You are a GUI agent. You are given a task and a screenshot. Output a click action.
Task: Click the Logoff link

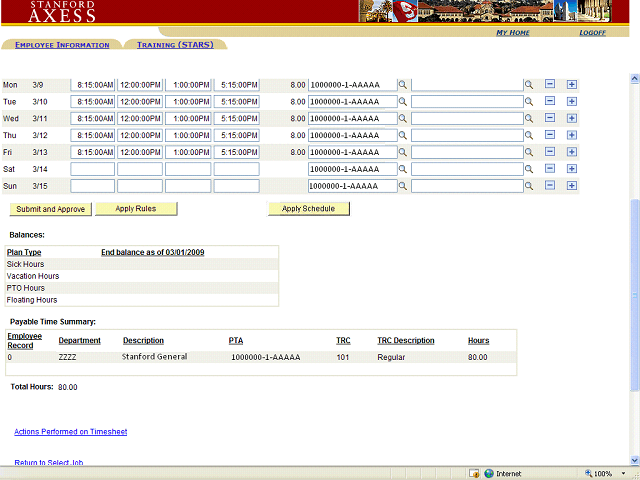click(x=592, y=33)
